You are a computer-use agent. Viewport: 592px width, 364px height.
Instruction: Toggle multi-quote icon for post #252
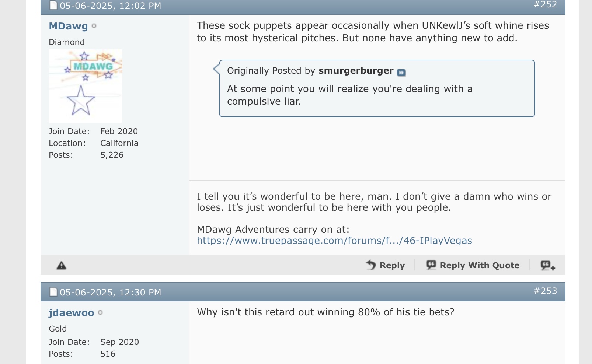click(x=548, y=265)
